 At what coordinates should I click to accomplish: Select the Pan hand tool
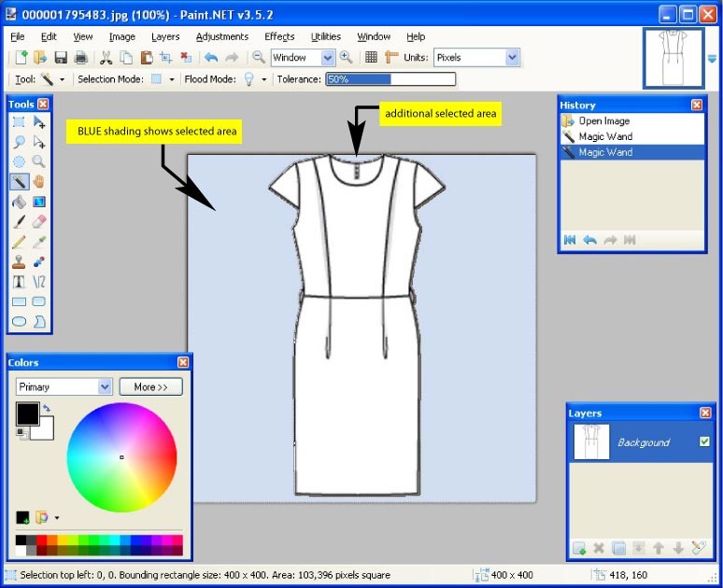click(39, 181)
